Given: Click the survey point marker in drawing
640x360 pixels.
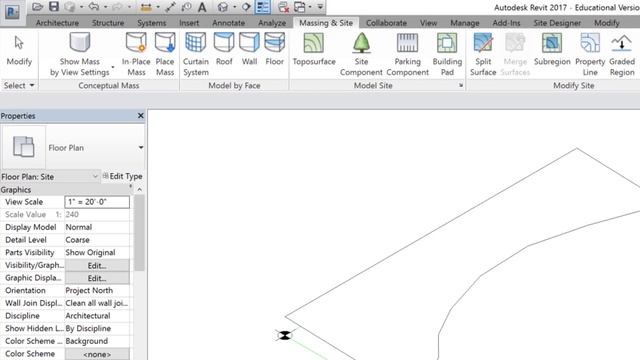Looking at the screenshot, I should tap(284, 335).
